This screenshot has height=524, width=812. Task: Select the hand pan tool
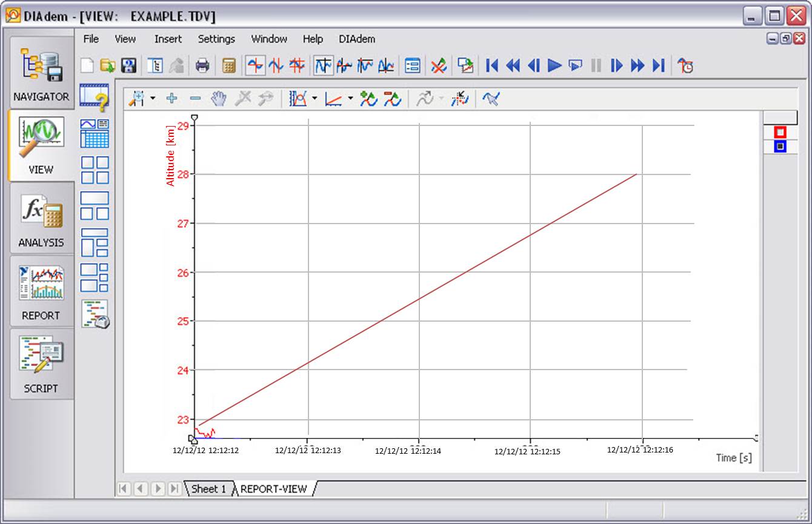pos(218,98)
